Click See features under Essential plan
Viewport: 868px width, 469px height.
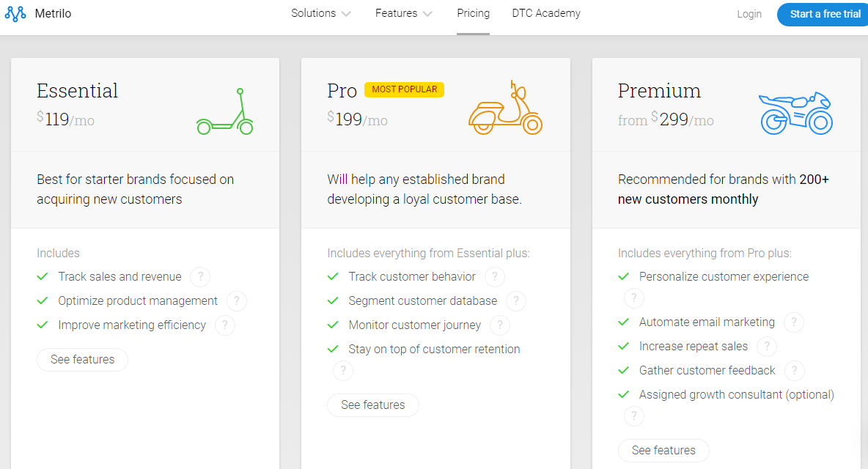(82, 360)
